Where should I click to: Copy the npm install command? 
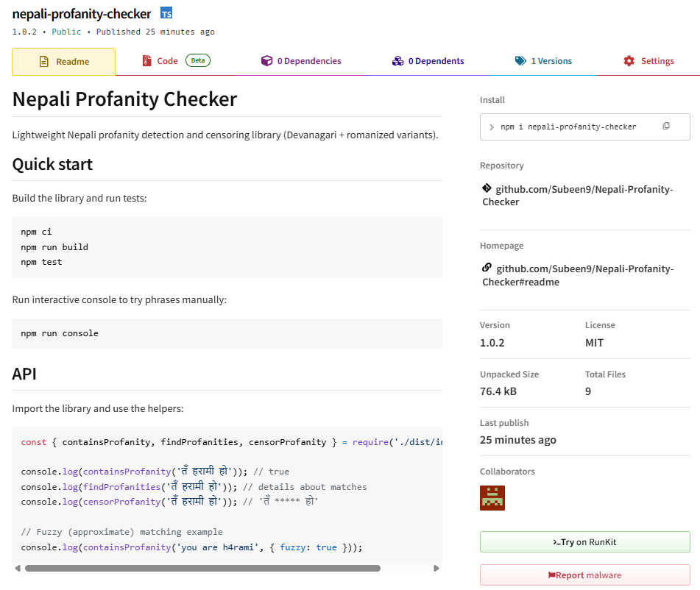(666, 127)
